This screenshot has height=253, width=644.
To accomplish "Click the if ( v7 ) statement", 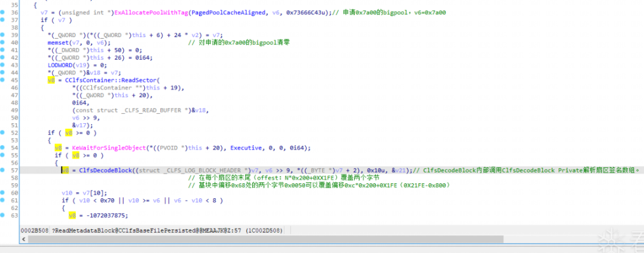I will tap(56, 20).
